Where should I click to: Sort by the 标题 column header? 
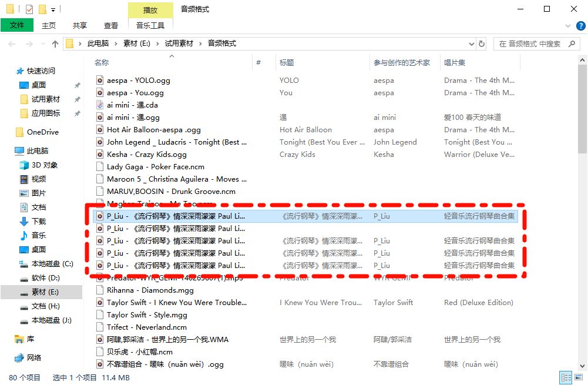287,63
